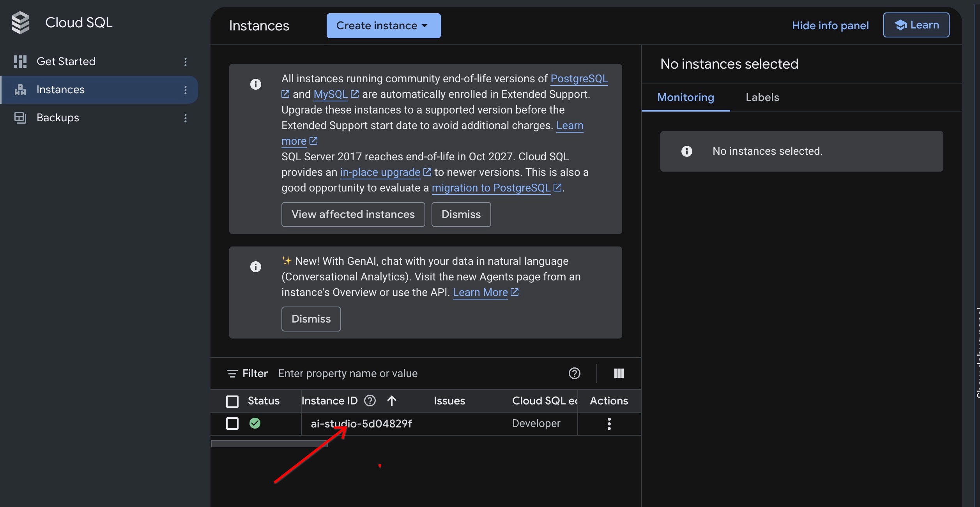Open the column display options icon

619,373
